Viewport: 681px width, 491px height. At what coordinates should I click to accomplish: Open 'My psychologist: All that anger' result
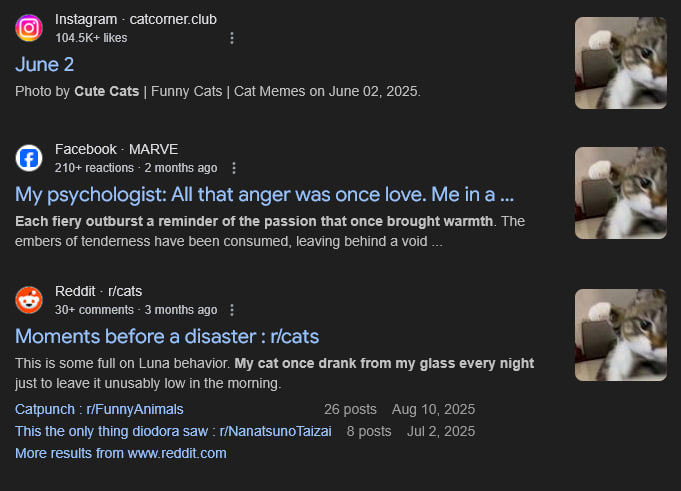264,194
